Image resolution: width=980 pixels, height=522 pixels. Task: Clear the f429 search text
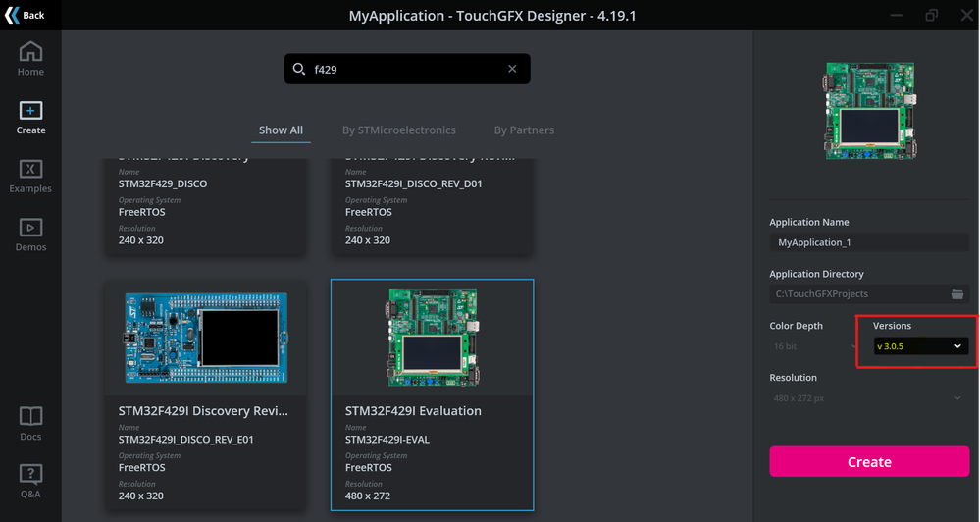[512, 69]
